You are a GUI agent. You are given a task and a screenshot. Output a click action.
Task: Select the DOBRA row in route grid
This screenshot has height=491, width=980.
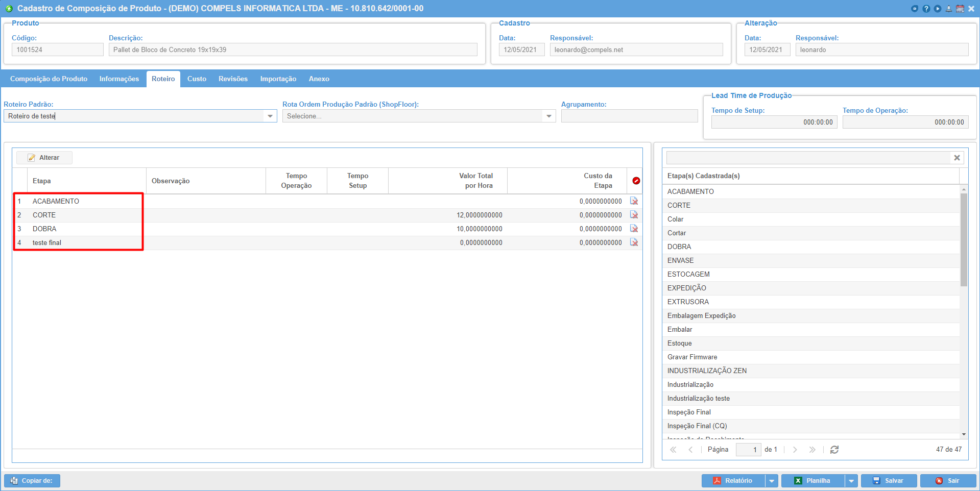pyautogui.click(x=327, y=229)
